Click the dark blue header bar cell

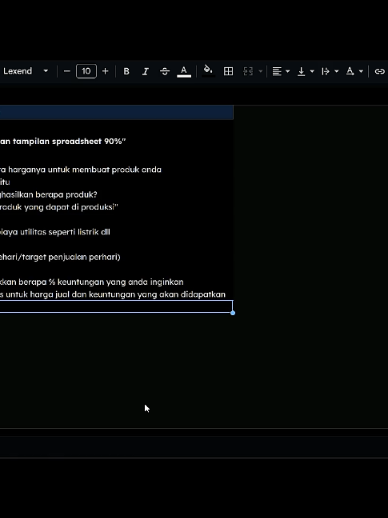[x=117, y=113]
